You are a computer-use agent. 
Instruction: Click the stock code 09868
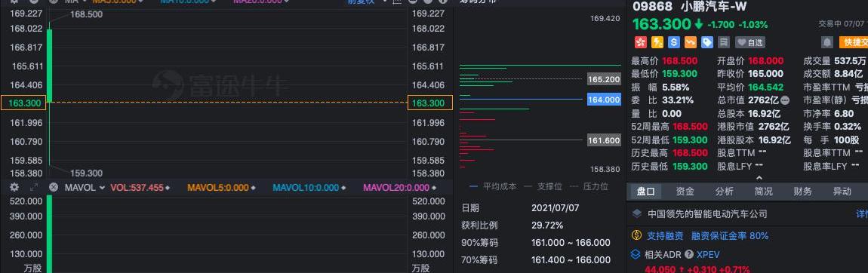click(x=652, y=8)
